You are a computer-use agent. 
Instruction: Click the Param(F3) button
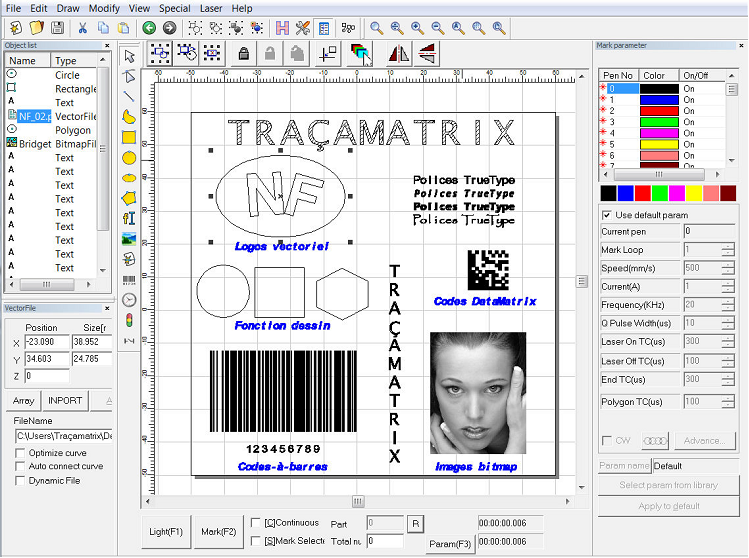tap(450, 544)
